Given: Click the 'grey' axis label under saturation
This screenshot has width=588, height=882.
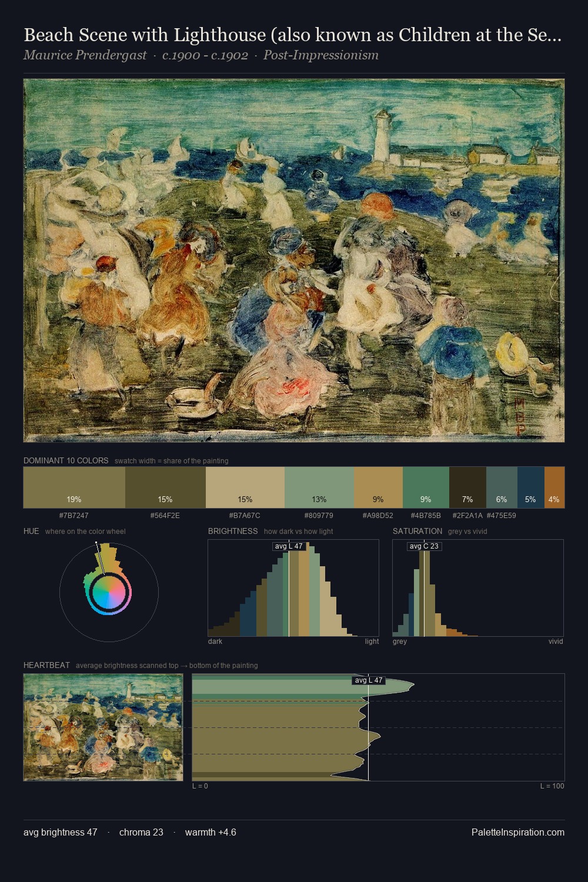Looking at the screenshot, I should pyautogui.click(x=400, y=641).
